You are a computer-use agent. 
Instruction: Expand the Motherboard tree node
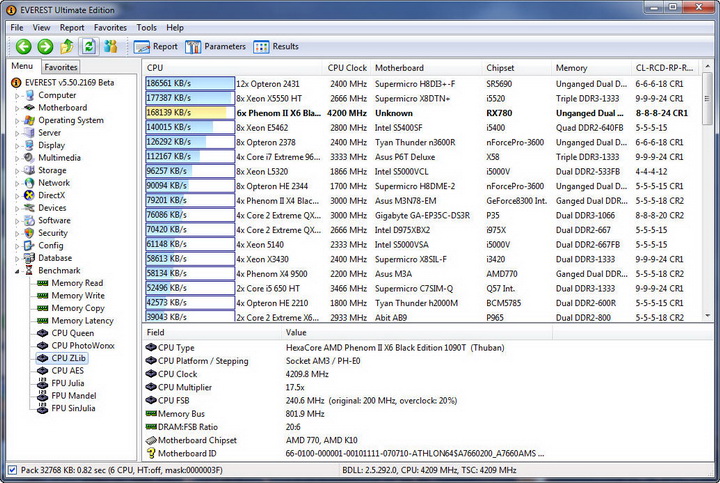click(x=17, y=108)
